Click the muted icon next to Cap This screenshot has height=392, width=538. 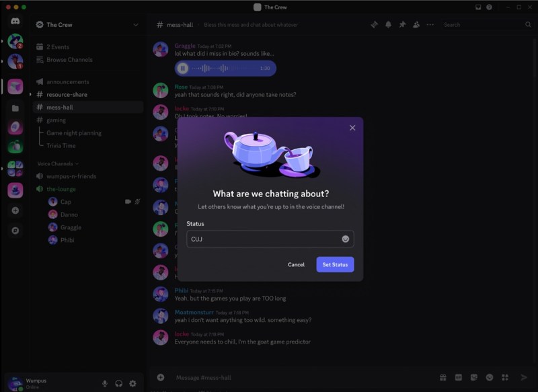[x=137, y=202]
